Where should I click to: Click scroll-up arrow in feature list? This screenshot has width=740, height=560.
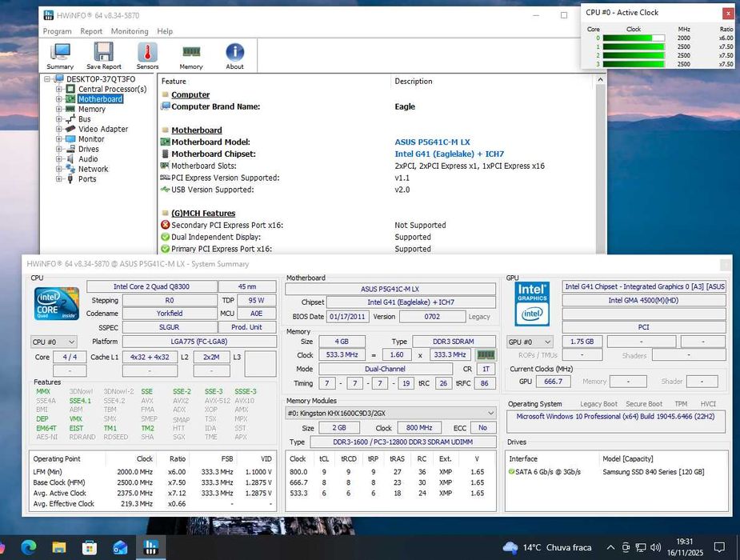point(600,80)
